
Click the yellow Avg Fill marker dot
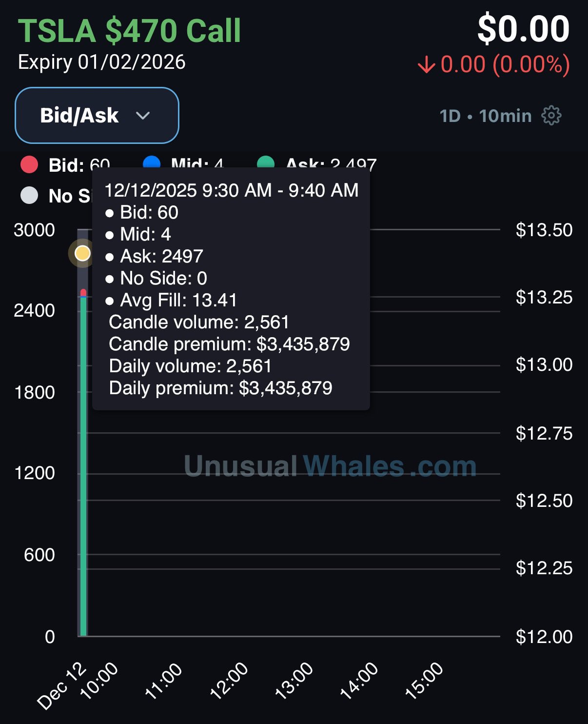(x=83, y=253)
